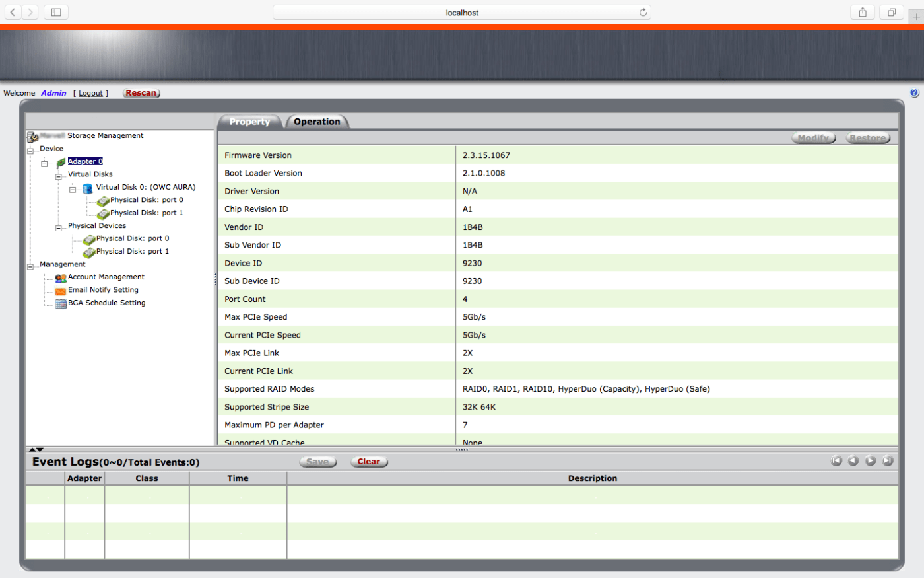Select Physical Disk port 1 under Physical Devices
Viewport: 924px width, 578px height.
(132, 251)
